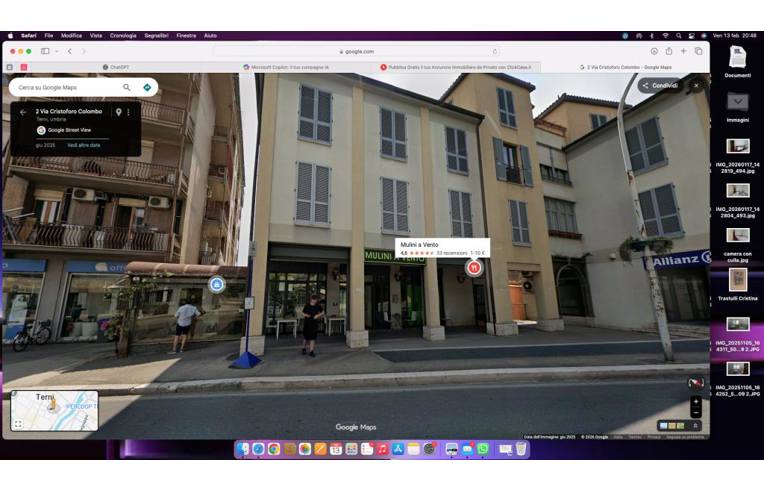764x492 pixels.
Task: Click the location pin icon beside the address
Action: [118, 112]
